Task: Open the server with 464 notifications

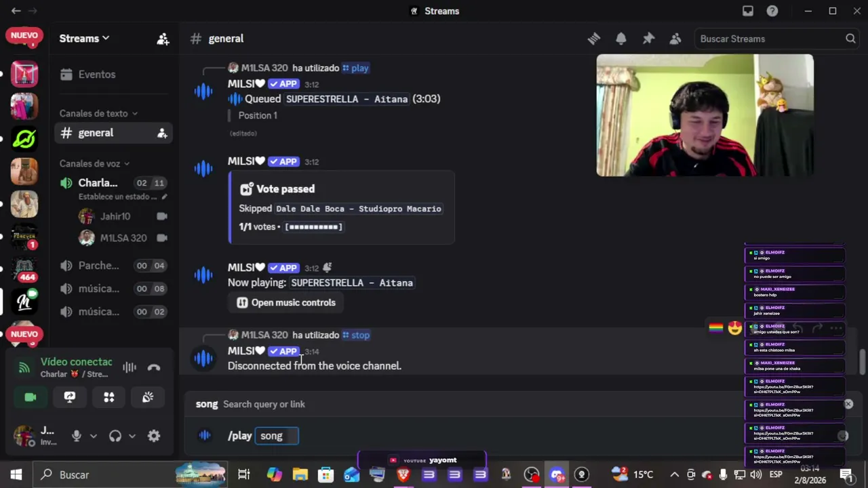Action: click(24, 268)
